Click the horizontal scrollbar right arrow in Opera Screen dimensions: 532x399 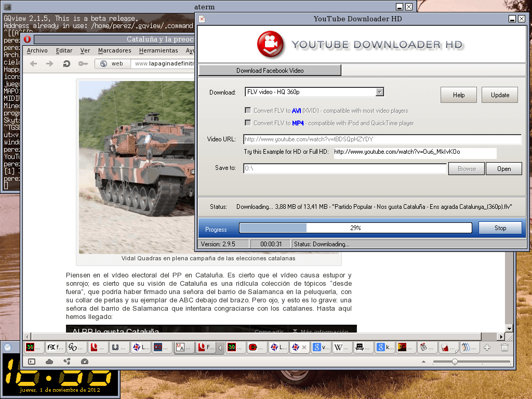(501, 337)
